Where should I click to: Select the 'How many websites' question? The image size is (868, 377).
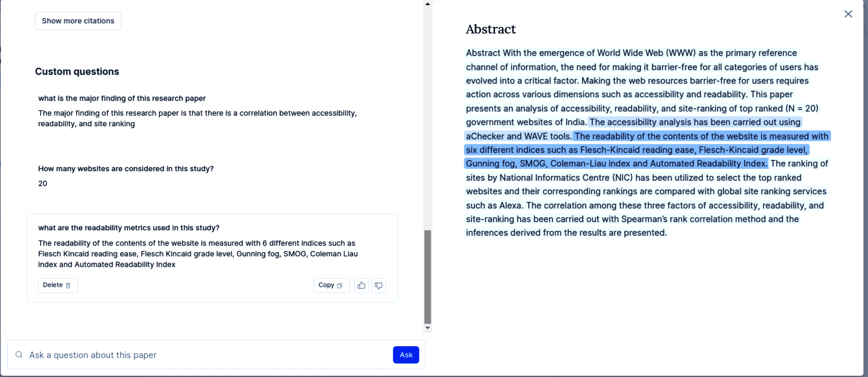(x=126, y=169)
